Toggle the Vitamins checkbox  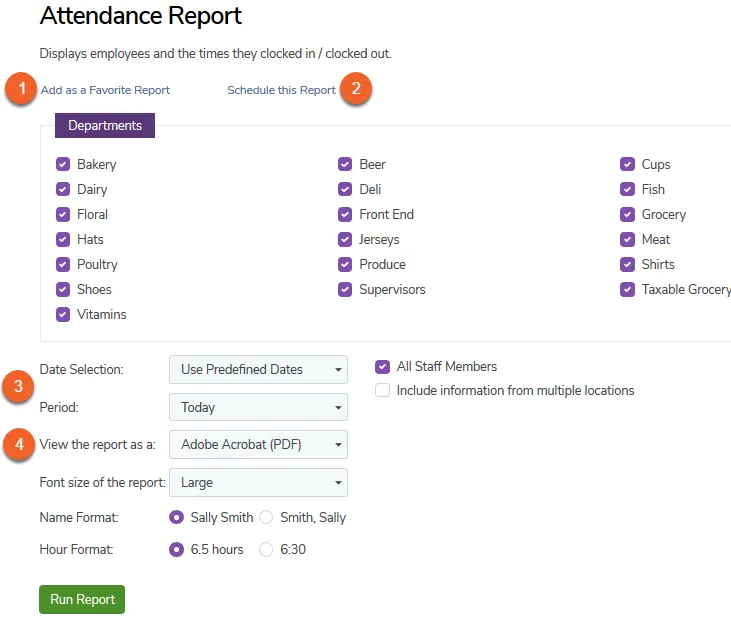[63, 314]
